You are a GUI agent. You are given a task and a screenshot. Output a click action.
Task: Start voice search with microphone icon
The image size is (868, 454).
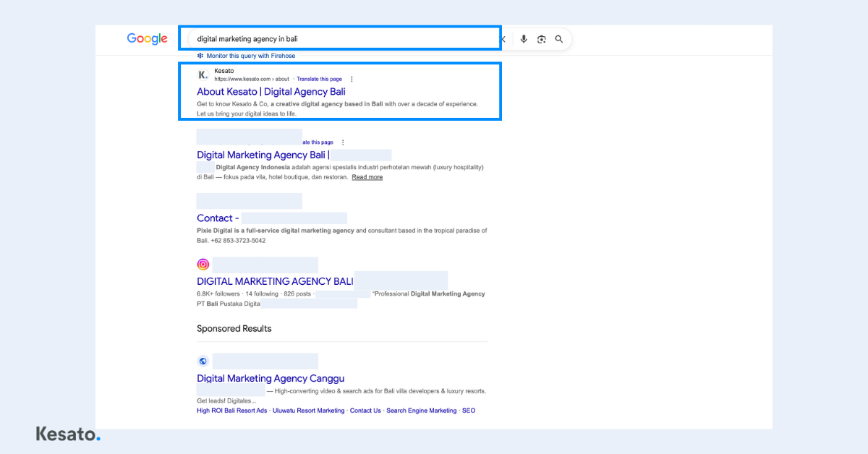[524, 39]
